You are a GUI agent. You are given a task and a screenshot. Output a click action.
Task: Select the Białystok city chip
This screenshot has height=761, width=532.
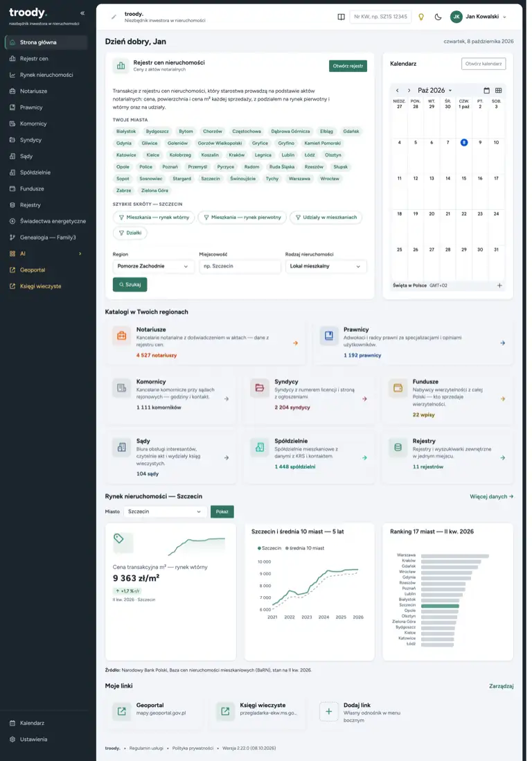[126, 132]
